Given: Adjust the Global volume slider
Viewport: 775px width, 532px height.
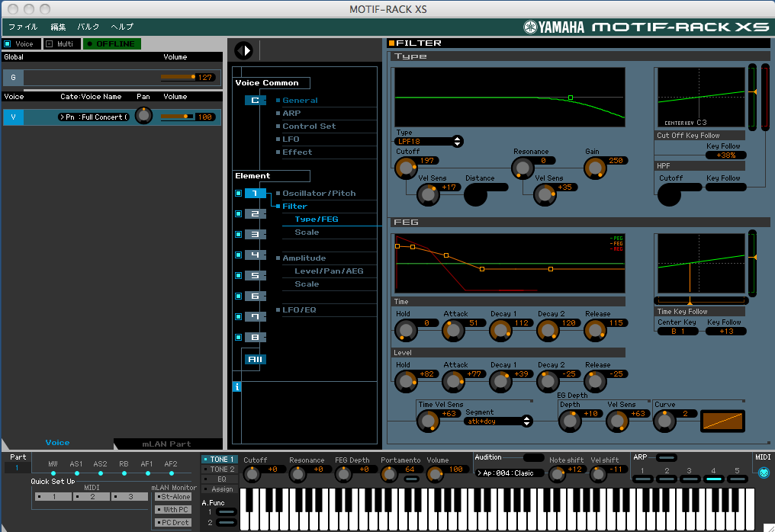Looking at the screenshot, I should [x=178, y=77].
